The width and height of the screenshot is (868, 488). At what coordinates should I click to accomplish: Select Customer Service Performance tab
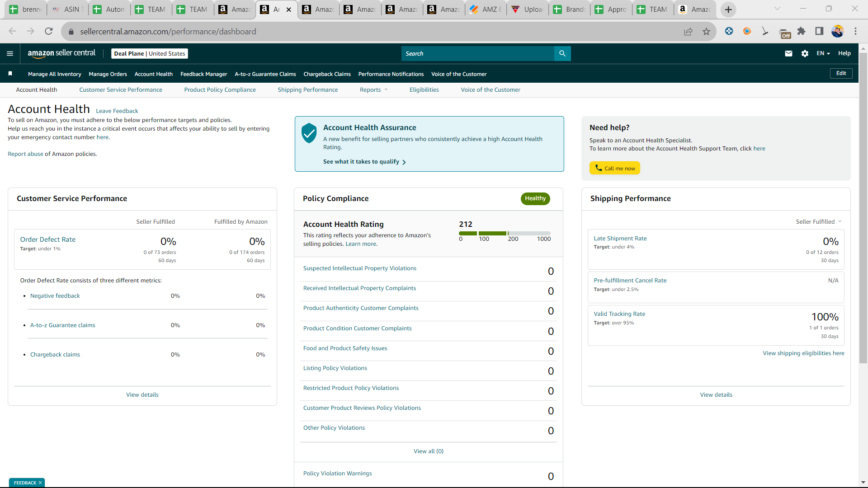(x=121, y=89)
